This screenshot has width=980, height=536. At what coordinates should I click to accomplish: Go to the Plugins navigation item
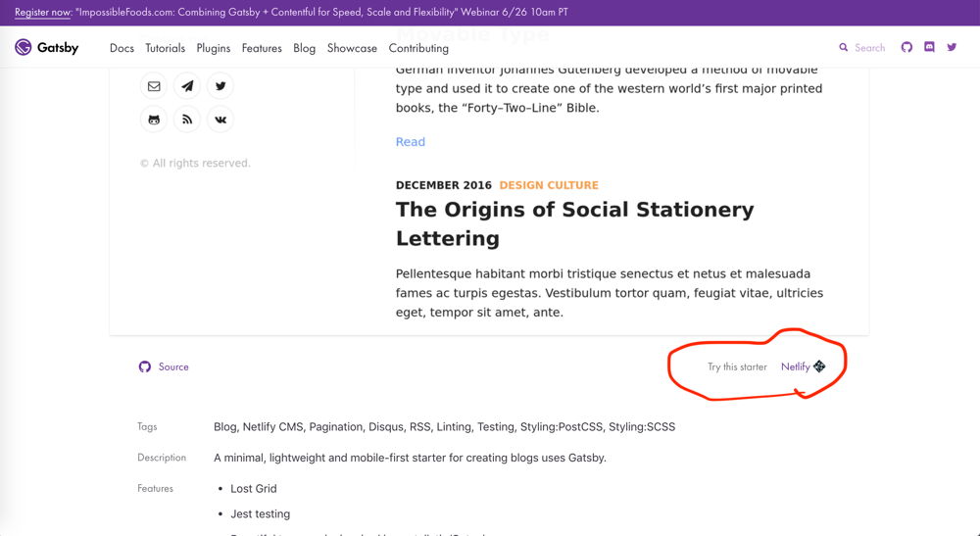click(x=213, y=48)
